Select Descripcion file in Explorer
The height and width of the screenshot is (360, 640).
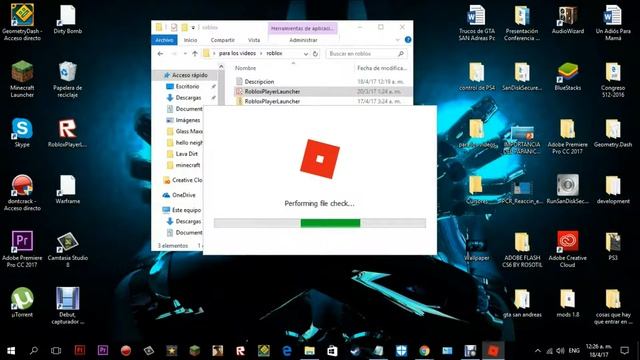(x=259, y=82)
